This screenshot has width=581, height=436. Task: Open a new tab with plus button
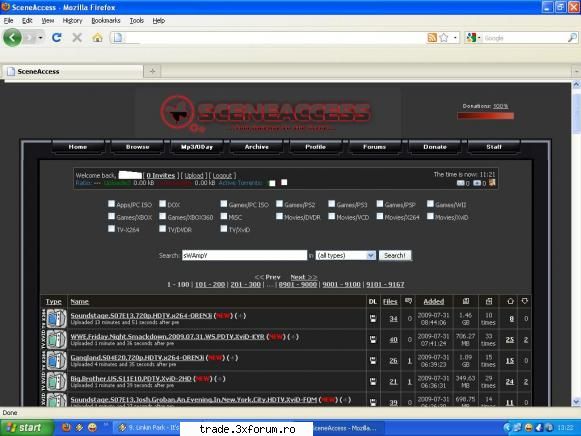coord(152,71)
